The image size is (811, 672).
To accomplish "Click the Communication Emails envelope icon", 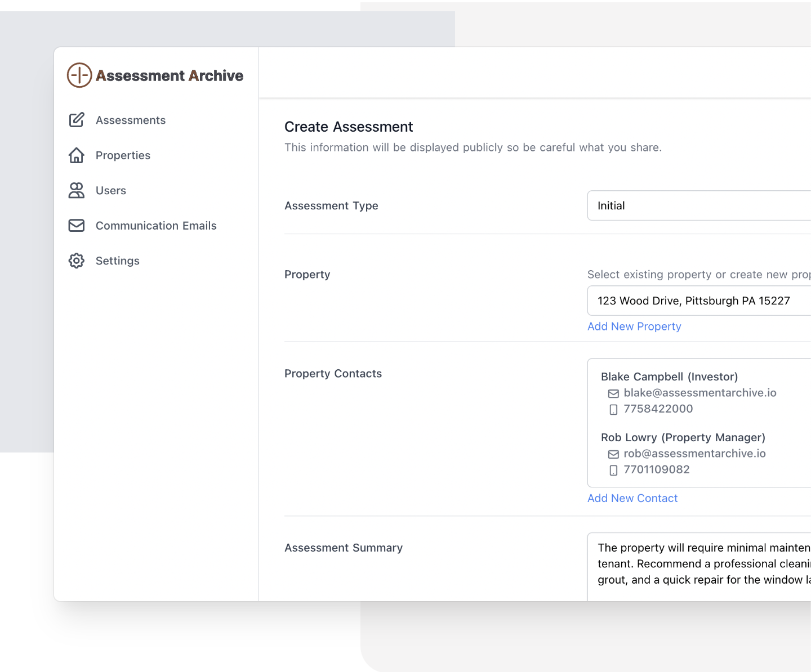I will (77, 226).
